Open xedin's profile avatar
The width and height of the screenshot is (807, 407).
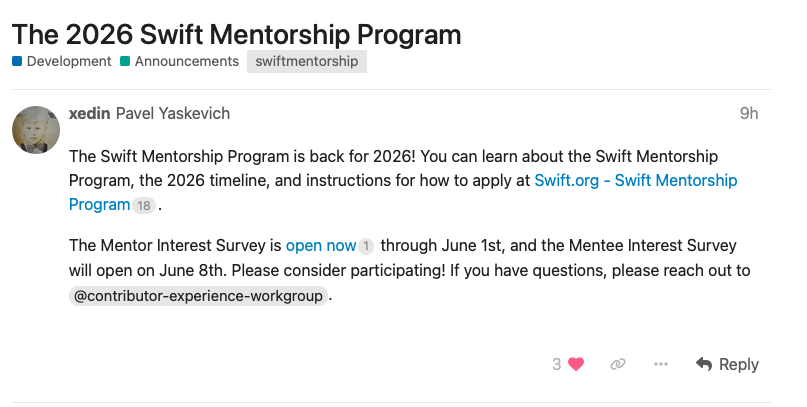(36, 130)
